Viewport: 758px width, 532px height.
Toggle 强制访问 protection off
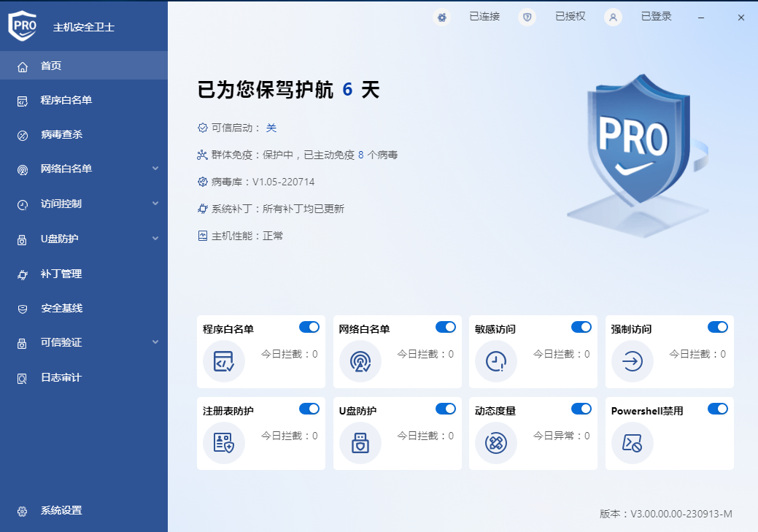coord(717,327)
